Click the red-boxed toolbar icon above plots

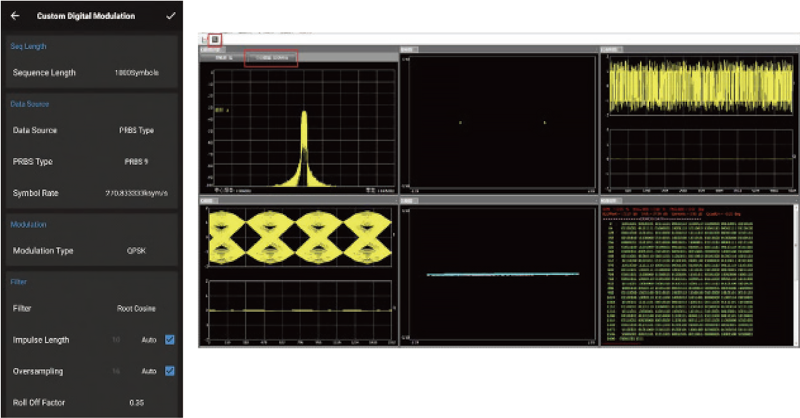click(x=214, y=39)
